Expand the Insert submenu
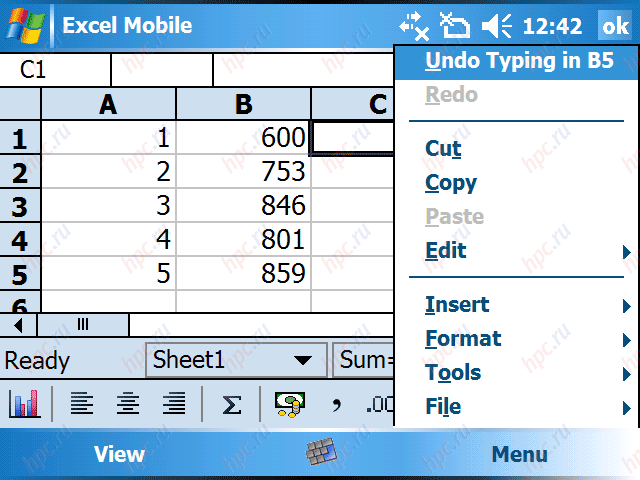The image size is (640, 480). click(516, 305)
